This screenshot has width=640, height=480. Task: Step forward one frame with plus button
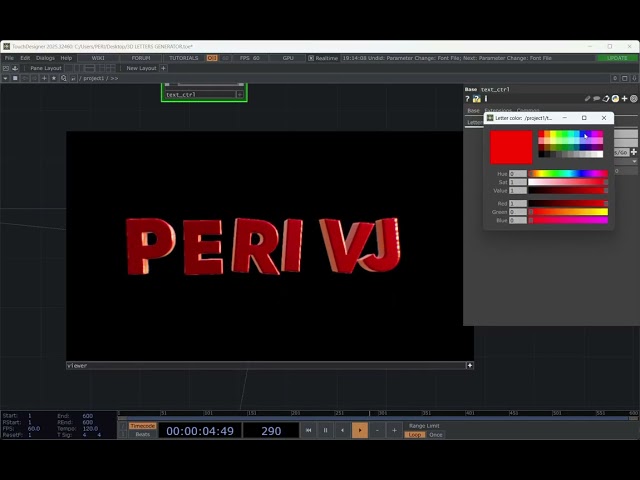point(394,430)
